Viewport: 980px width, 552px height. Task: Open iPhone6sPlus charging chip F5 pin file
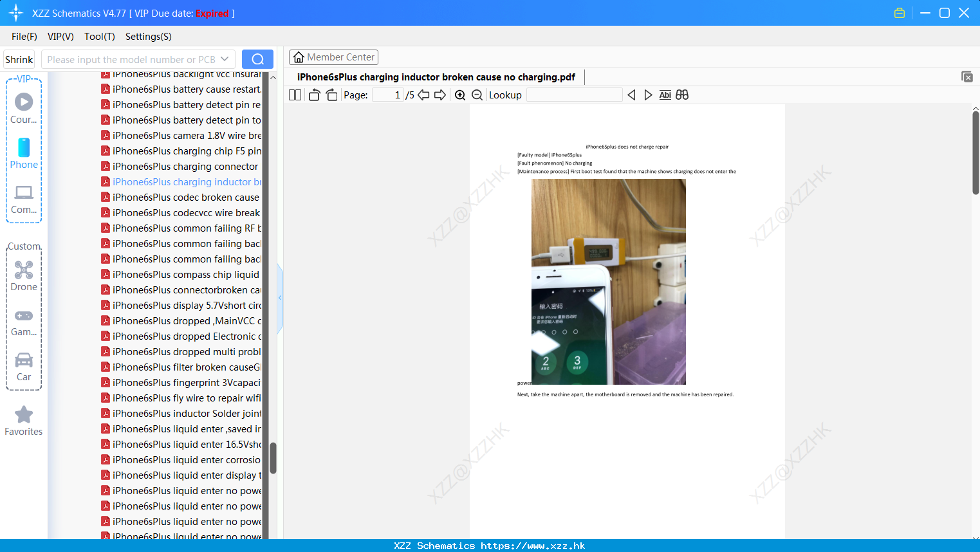click(181, 151)
